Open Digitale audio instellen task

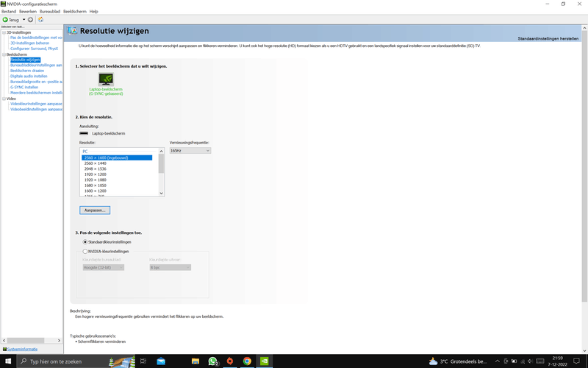(29, 77)
